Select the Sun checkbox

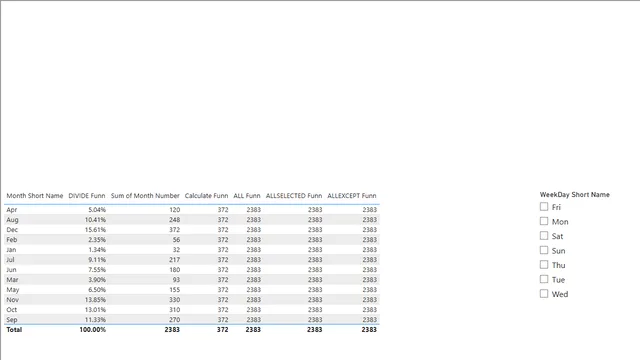544,250
